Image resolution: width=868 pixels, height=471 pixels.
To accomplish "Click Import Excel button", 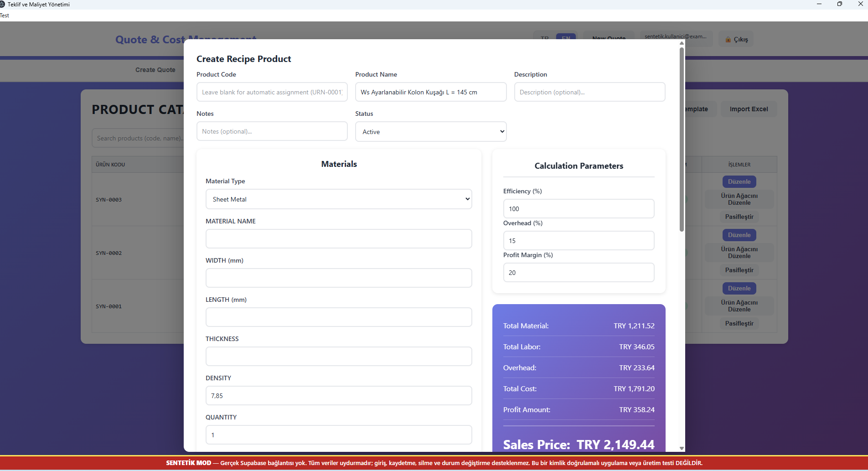I will pyautogui.click(x=749, y=109).
